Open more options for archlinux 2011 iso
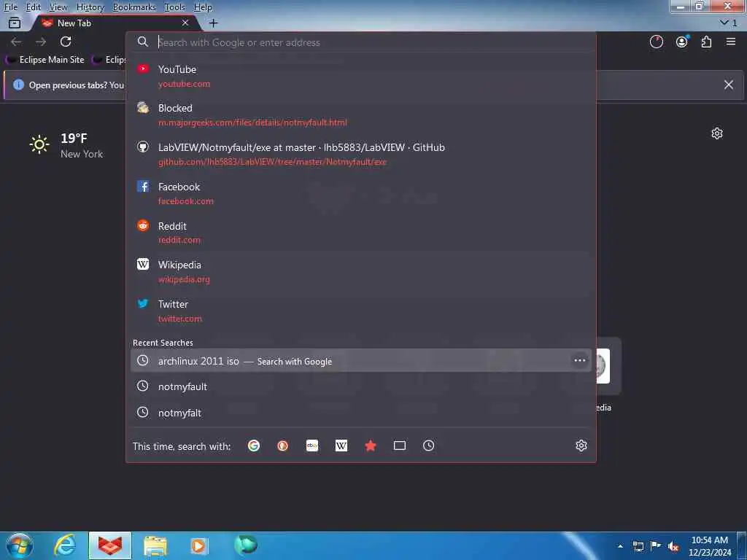This screenshot has width=747, height=560. click(x=580, y=360)
